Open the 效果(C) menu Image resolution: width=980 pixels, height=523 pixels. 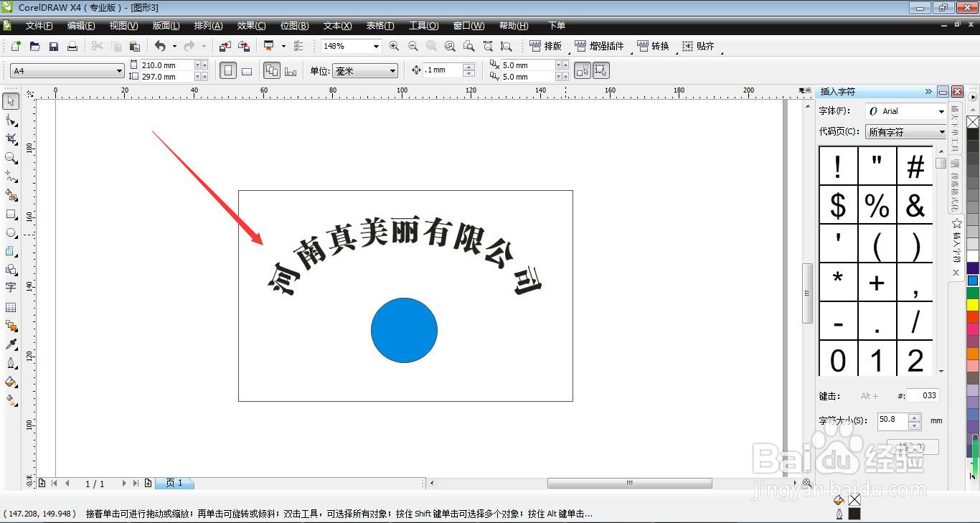coord(251,26)
